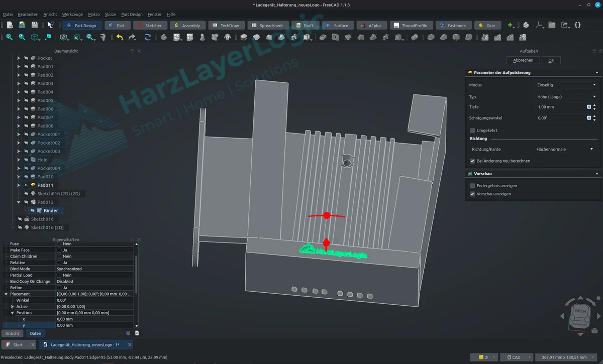Collapse the Placement property group
The width and height of the screenshot is (603, 364).
[x=7, y=294]
